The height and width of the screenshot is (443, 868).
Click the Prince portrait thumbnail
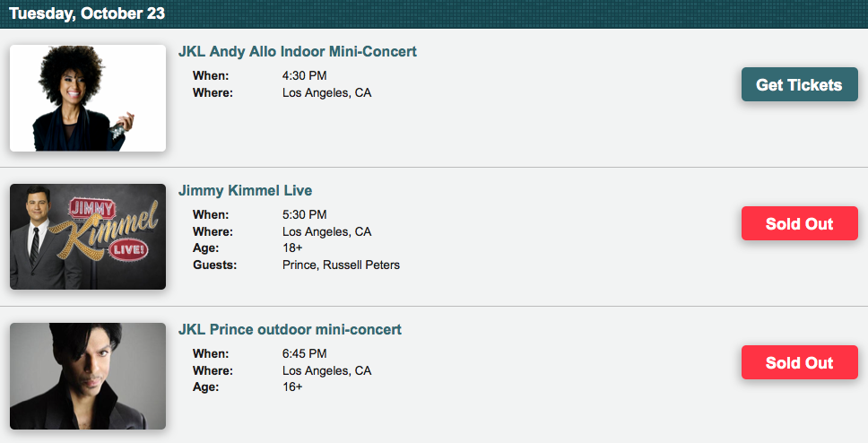click(88, 376)
